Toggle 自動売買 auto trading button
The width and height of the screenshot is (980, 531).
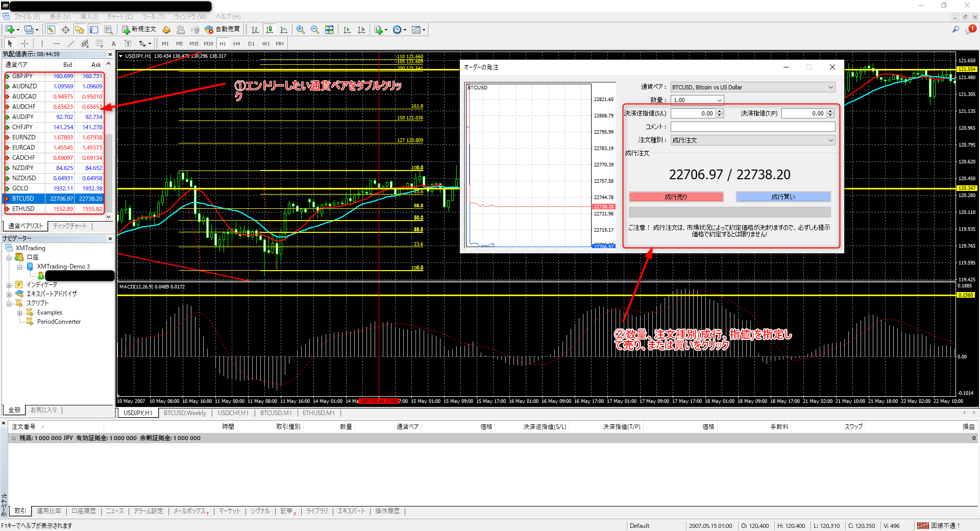[223, 30]
